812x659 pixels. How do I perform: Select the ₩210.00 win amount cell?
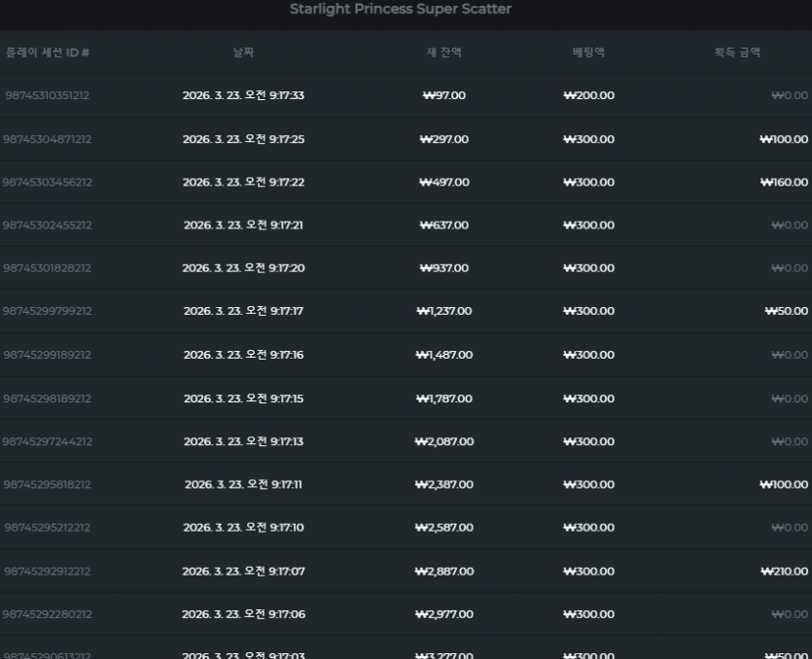tap(784, 572)
